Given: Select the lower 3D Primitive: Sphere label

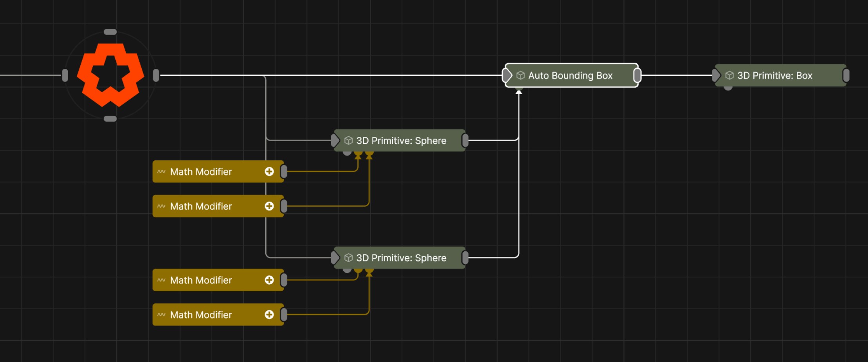Looking at the screenshot, I should [x=401, y=258].
